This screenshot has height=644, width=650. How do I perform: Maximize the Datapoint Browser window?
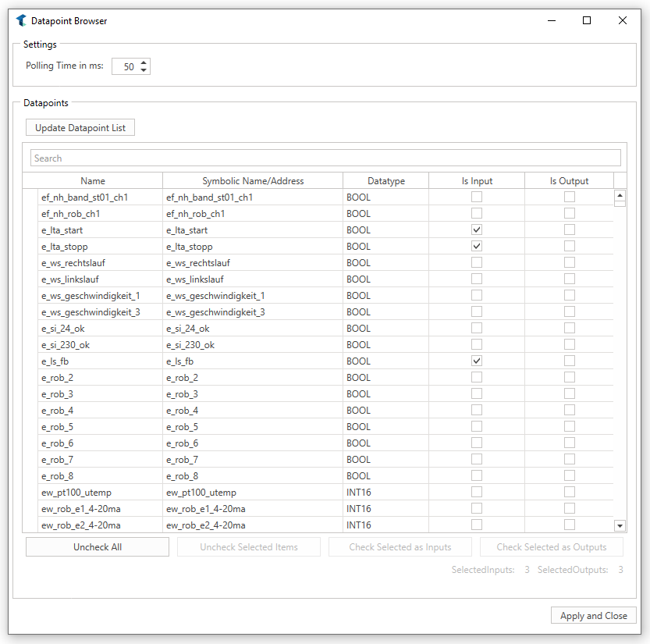[x=587, y=20]
